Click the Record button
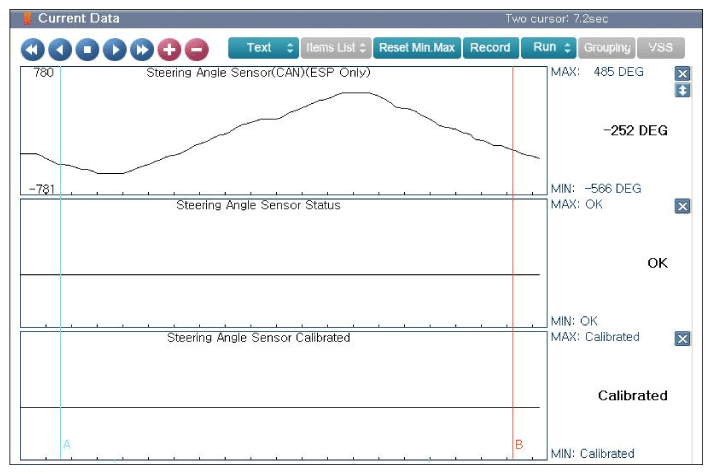 [x=490, y=48]
